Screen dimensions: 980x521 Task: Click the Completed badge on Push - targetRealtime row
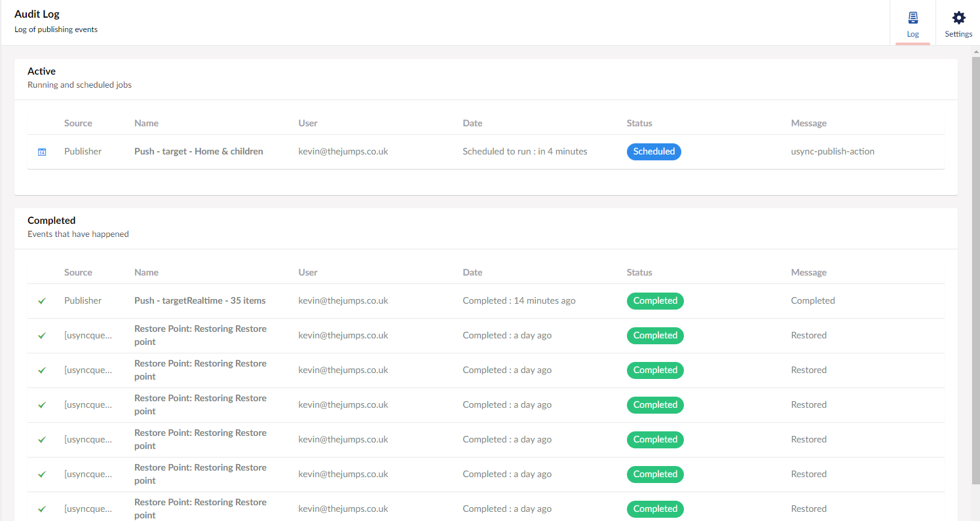tap(655, 300)
